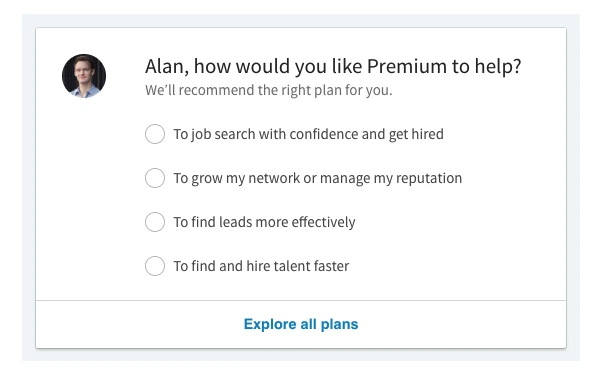Click the label 'To grow my network or manage my reputation'
Viewport: 594px width, 370px height.
(x=317, y=178)
